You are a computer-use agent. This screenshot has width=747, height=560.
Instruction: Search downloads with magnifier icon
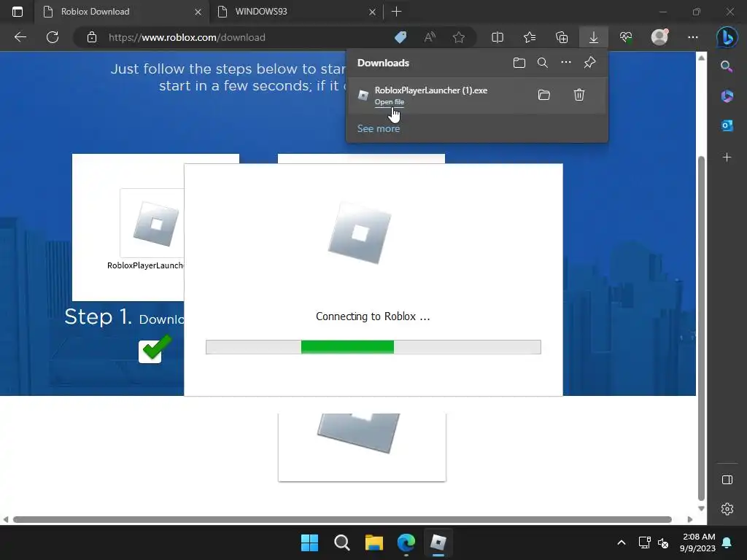pyautogui.click(x=542, y=63)
